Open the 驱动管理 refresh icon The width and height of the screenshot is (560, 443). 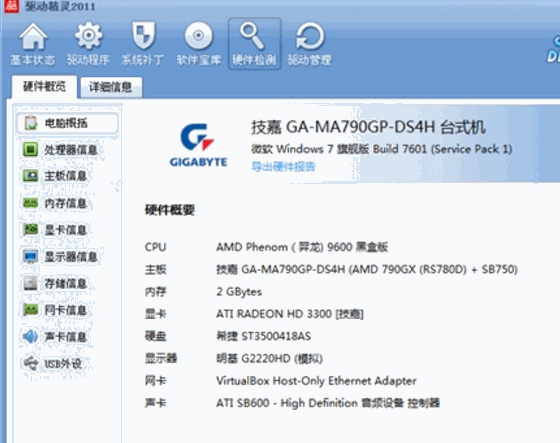(310, 36)
